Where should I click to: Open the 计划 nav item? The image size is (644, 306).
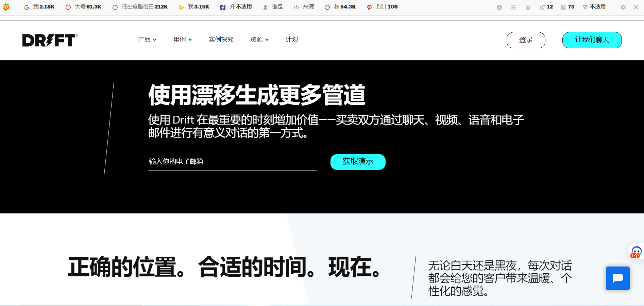click(292, 39)
